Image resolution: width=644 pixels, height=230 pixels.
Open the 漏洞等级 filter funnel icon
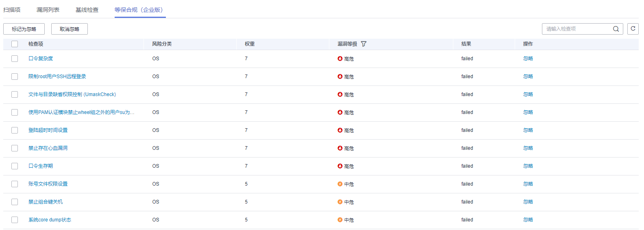(363, 44)
